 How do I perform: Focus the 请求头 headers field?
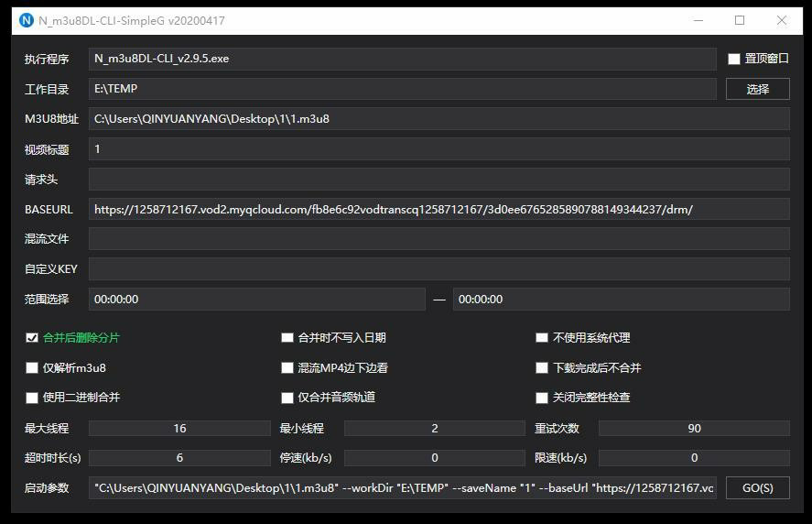click(x=438, y=180)
